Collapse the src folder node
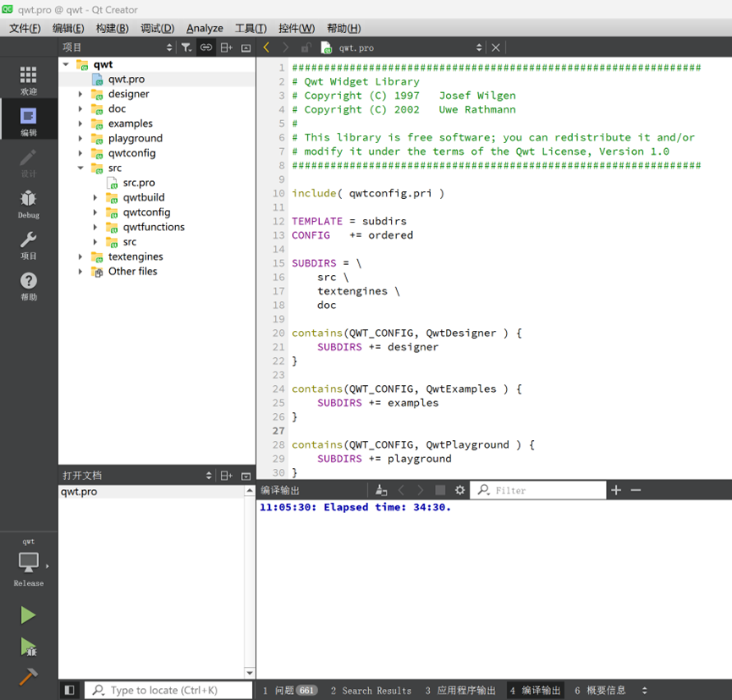The width and height of the screenshot is (732, 700). tap(81, 168)
